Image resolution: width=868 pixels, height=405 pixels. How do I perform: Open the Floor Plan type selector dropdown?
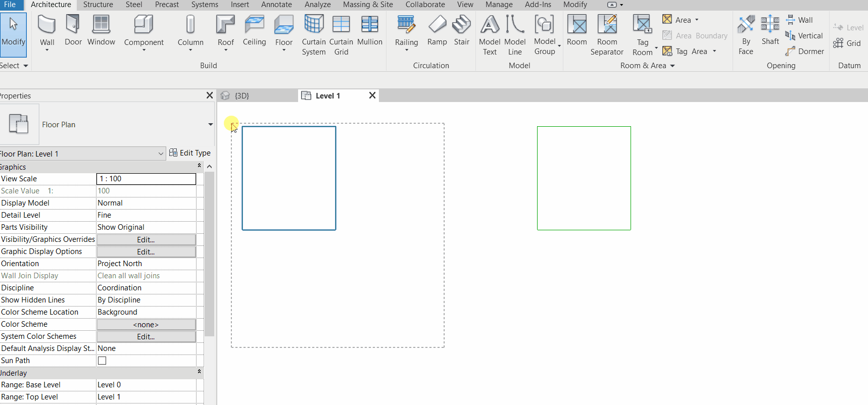click(x=210, y=125)
